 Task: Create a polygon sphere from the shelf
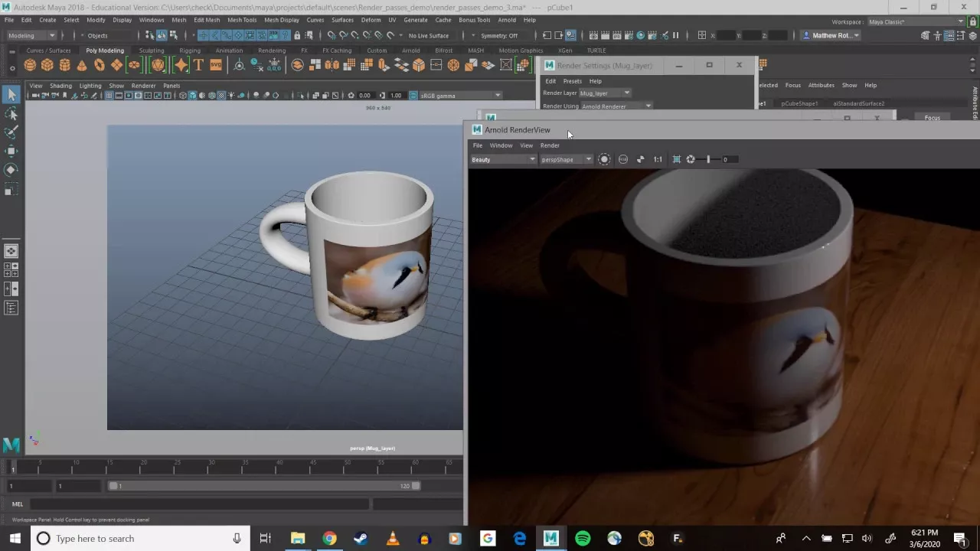coord(30,66)
